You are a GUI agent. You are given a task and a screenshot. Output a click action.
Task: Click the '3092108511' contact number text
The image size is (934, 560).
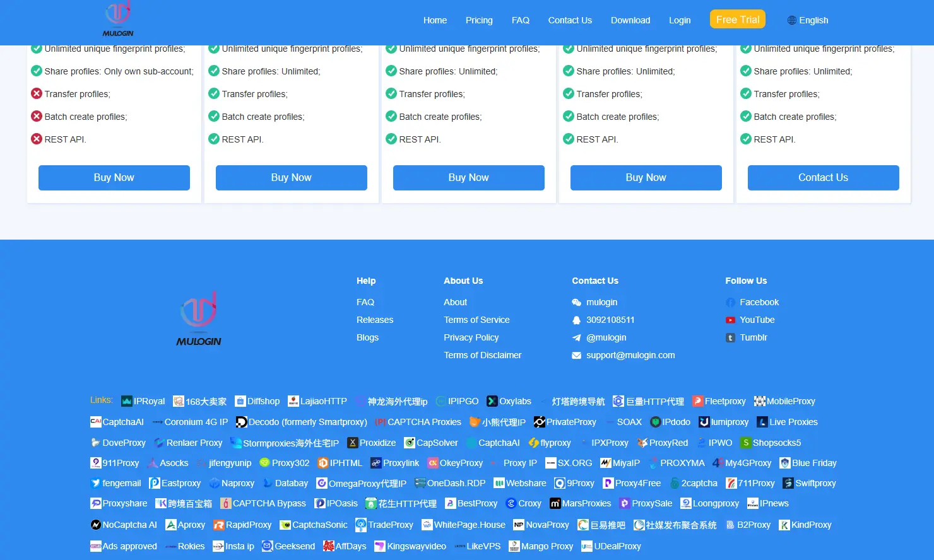click(x=610, y=320)
